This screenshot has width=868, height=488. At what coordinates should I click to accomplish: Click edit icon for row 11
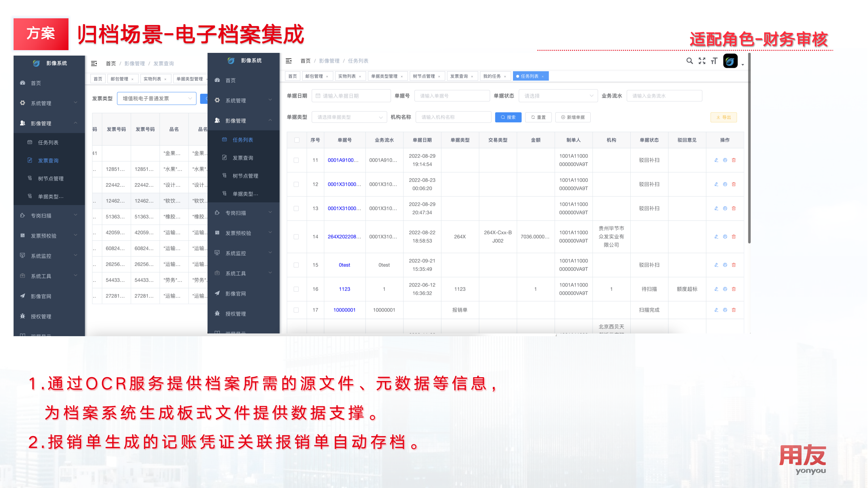coord(716,160)
